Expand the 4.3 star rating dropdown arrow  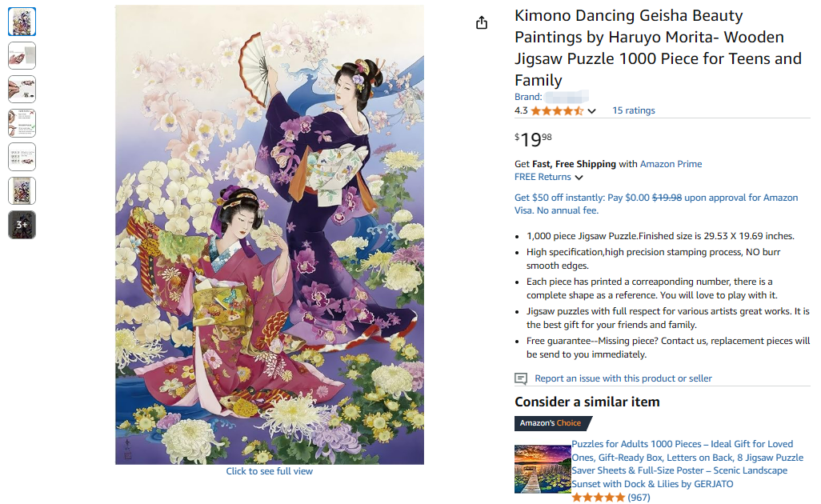(592, 111)
